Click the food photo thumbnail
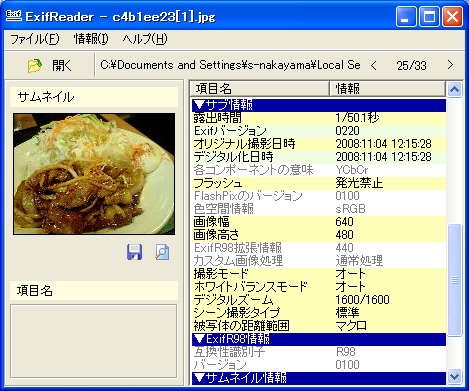The width and height of the screenshot is (469, 391). tap(94, 174)
